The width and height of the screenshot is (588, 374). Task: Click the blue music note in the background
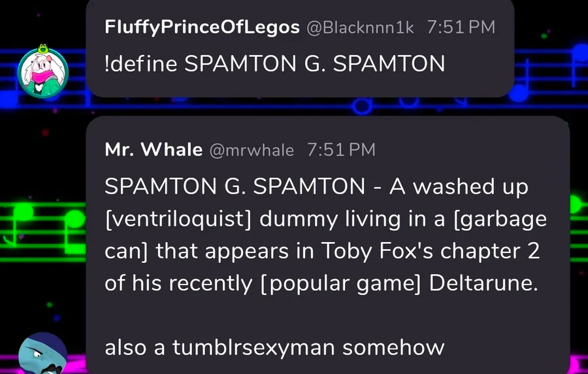pyautogui.click(x=519, y=93)
